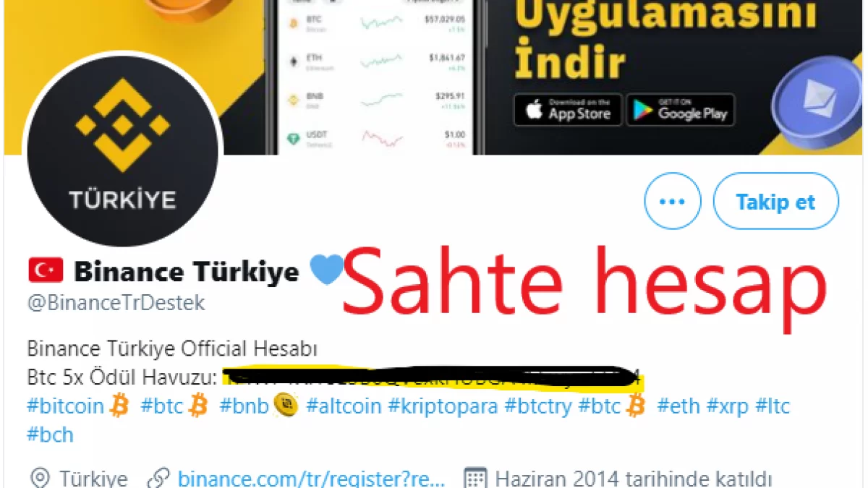Image resolution: width=868 pixels, height=488 pixels.
Task: Click the #bitcoin hashtag
Action: [66, 406]
